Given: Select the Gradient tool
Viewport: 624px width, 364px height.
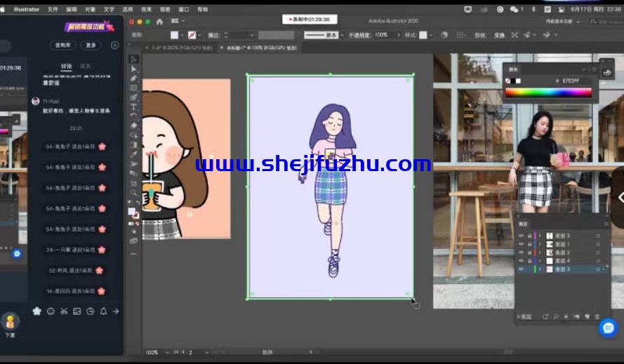Looking at the screenshot, I should (133, 144).
